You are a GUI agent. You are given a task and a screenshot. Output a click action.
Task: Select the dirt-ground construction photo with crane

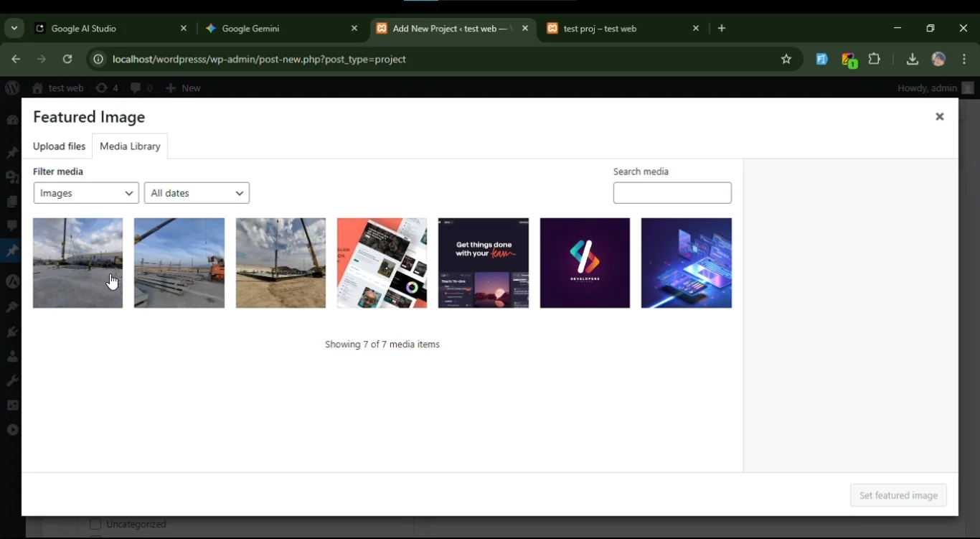click(x=281, y=263)
